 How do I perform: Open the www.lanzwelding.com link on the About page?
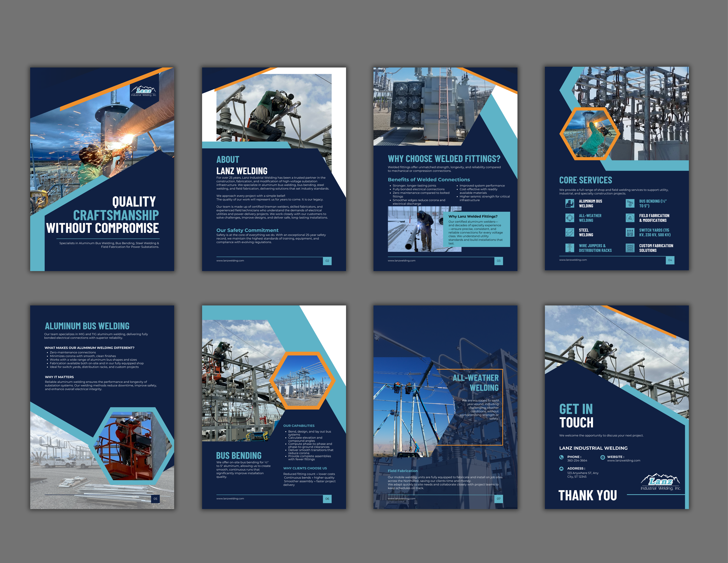(x=230, y=261)
